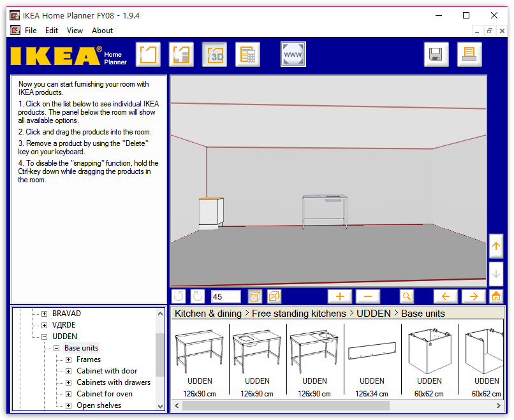Image resolution: width=514 pixels, height=420 pixels.
Task: Open the furnish room floor plan view
Action: point(181,54)
